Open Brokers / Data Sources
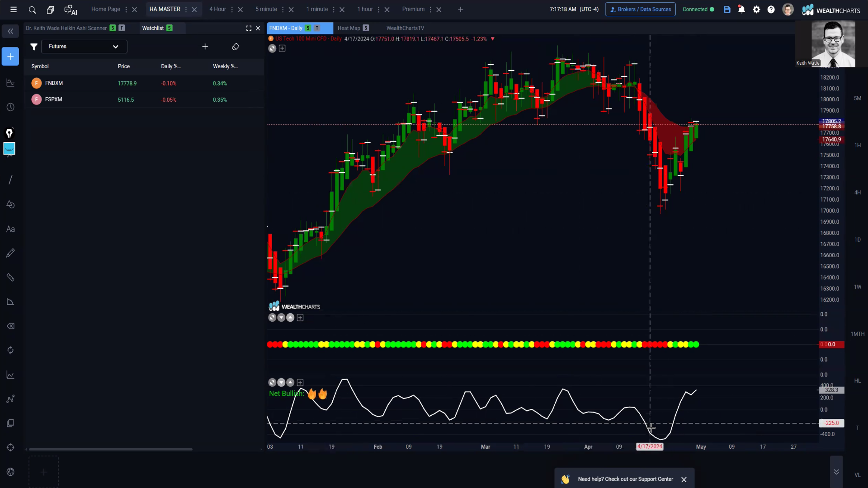Viewport: 868px width, 488px height. click(641, 9)
